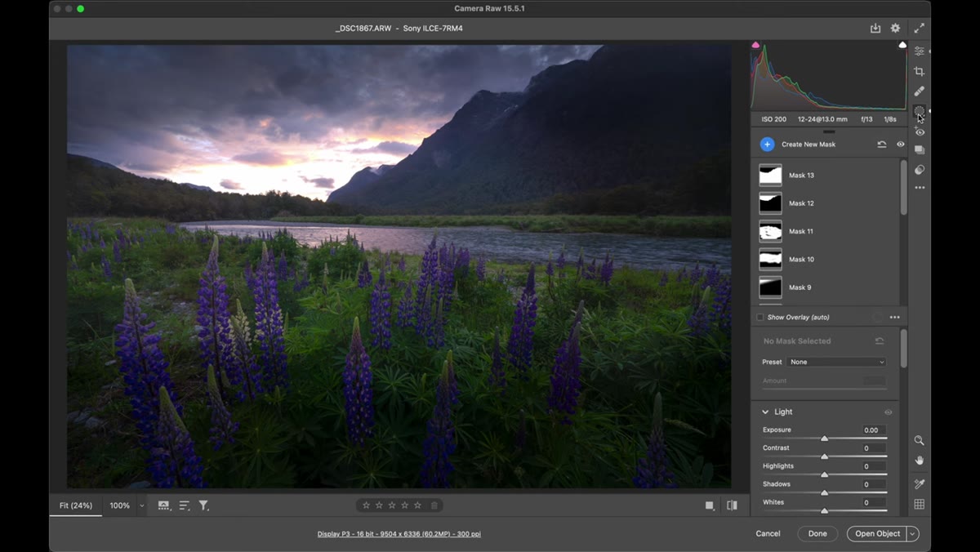Toggle the grid overlay icon
This screenshot has width=980, height=552.
click(920, 505)
